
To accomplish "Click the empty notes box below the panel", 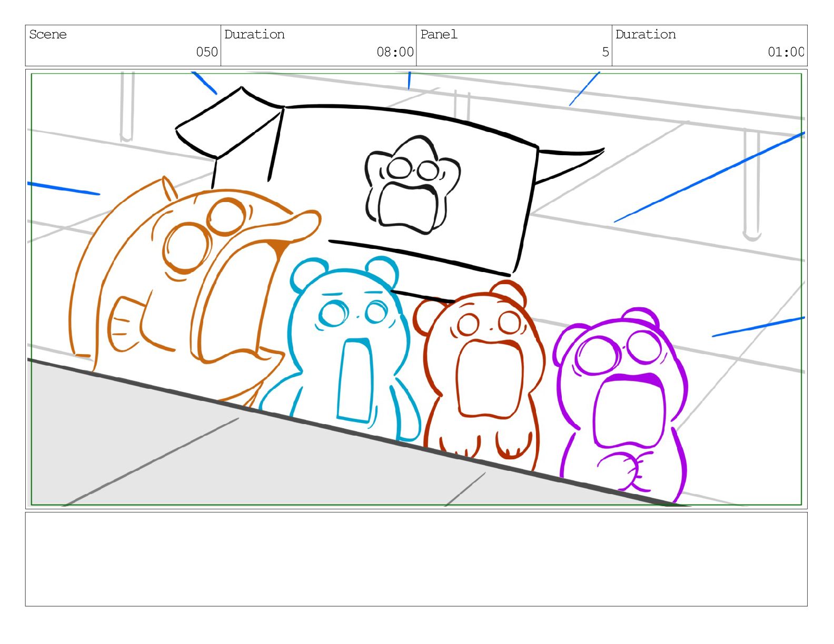I will point(416,559).
